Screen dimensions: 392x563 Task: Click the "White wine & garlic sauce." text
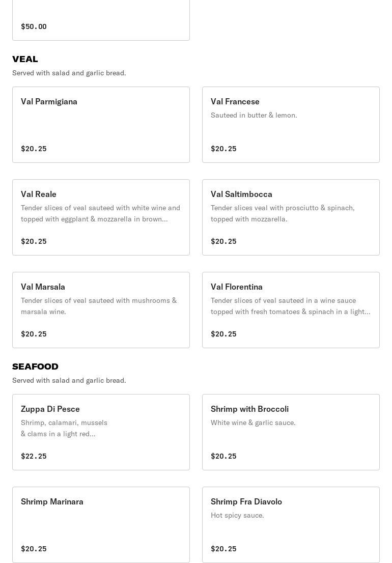[x=253, y=423]
